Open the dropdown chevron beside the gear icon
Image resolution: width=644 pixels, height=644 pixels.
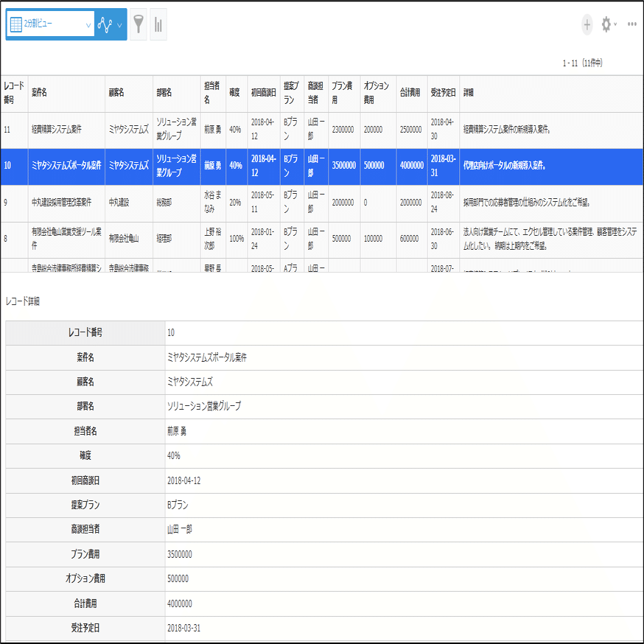pyautogui.click(x=616, y=24)
